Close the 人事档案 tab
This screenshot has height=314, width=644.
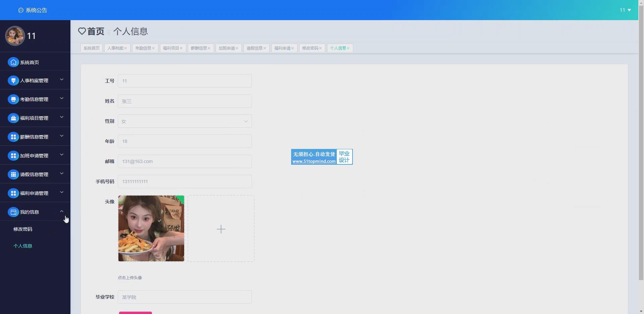pos(125,48)
